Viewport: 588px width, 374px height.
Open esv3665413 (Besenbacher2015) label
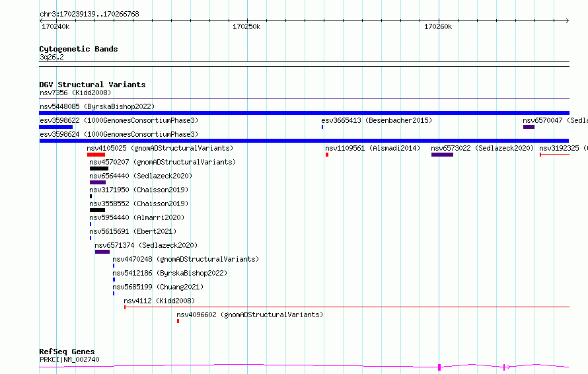click(377, 120)
